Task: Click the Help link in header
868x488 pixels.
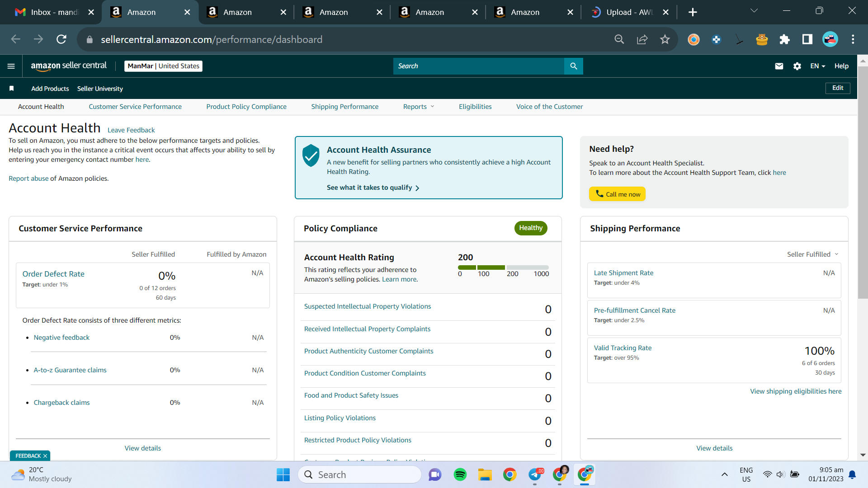Action: [x=841, y=66]
